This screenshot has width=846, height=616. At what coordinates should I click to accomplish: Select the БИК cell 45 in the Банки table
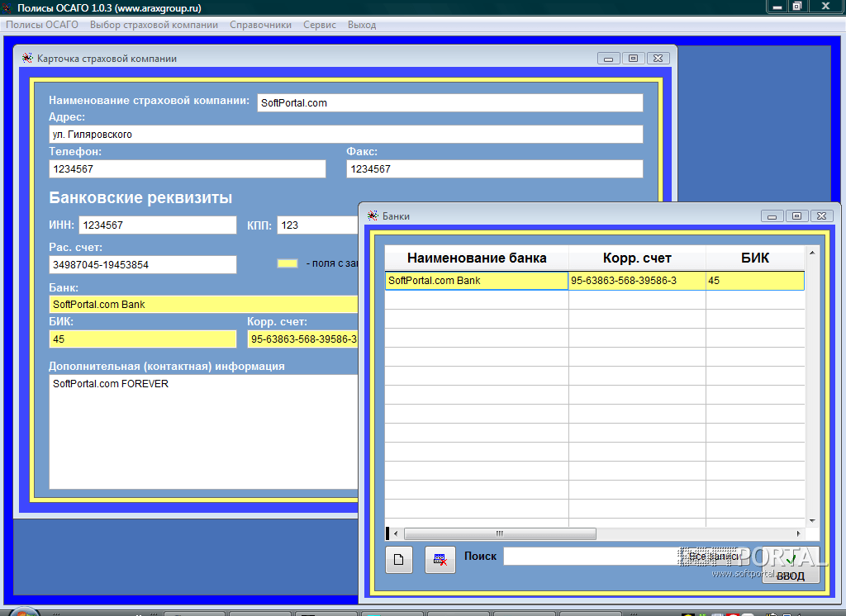(x=755, y=281)
